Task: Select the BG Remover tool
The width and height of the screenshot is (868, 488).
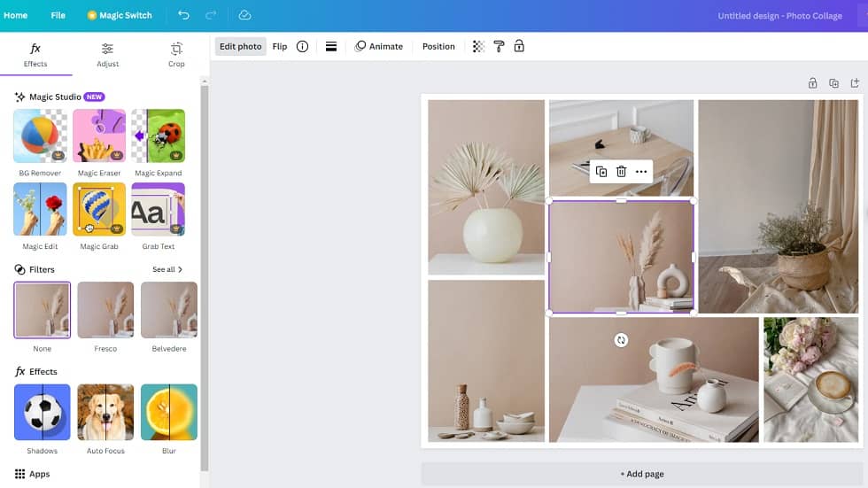Action: point(40,136)
